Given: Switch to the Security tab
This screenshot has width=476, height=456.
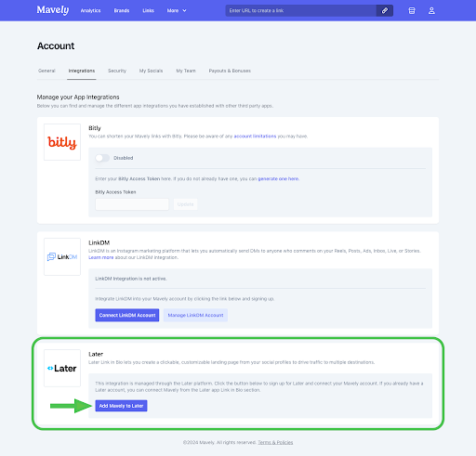Looking at the screenshot, I should pos(117,71).
